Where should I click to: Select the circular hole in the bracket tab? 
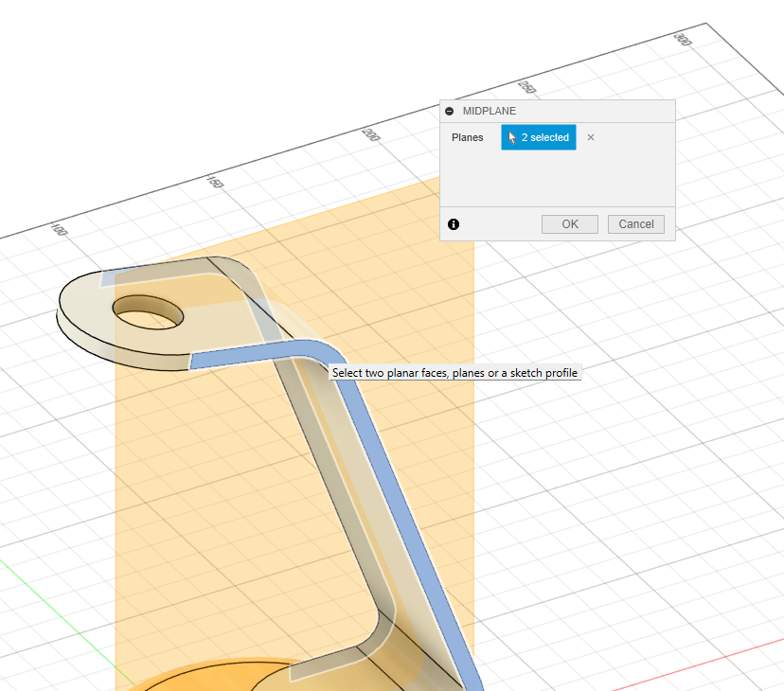point(149,310)
